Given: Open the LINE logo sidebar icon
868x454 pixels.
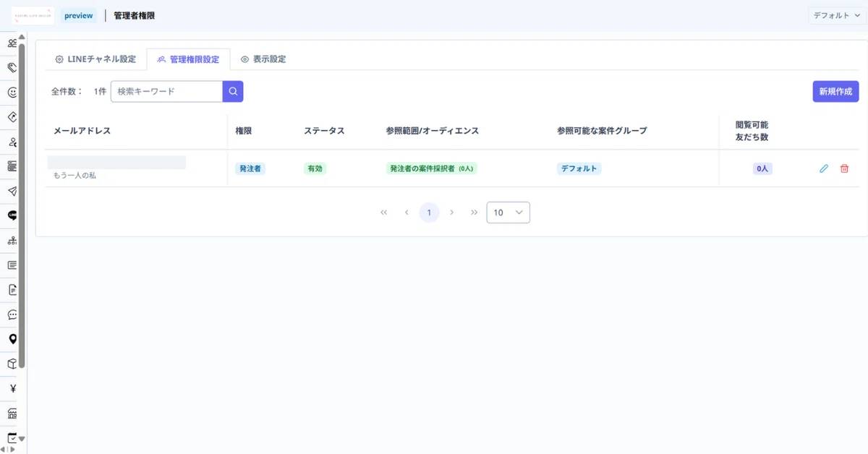Looking at the screenshot, I should click(12, 215).
